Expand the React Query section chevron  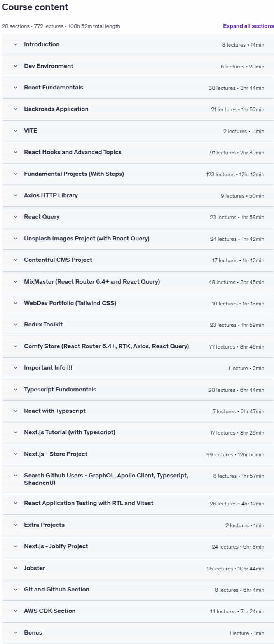[16, 217]
